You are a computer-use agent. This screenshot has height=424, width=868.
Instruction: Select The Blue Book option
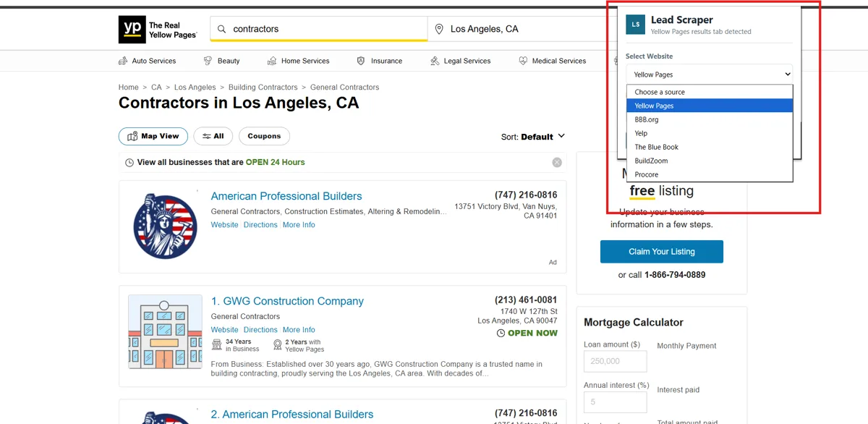coord(710,147)
